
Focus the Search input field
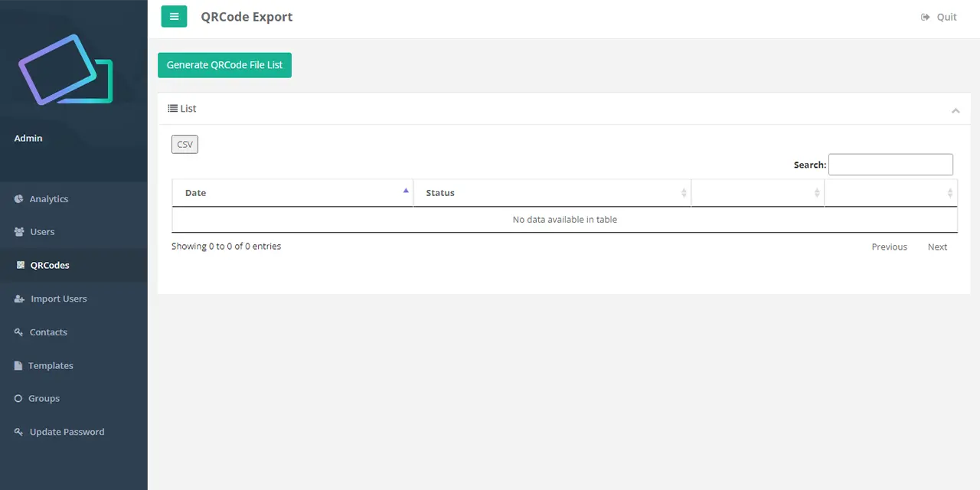pos(890,165)
